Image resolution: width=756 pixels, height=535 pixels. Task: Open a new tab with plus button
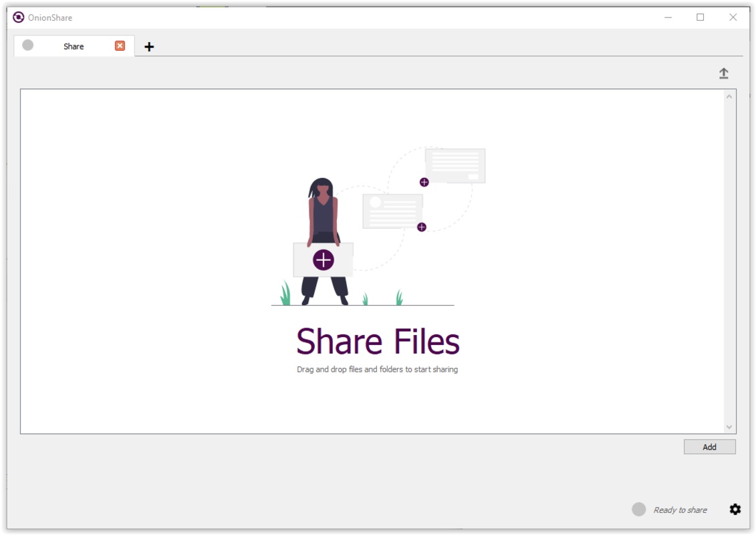149,47
